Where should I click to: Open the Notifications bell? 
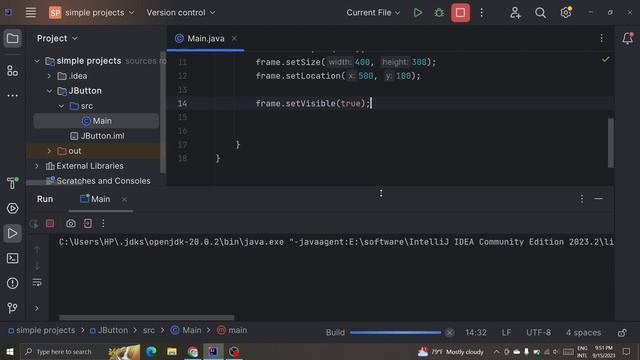pyautogui.click(x=627, y=38)
